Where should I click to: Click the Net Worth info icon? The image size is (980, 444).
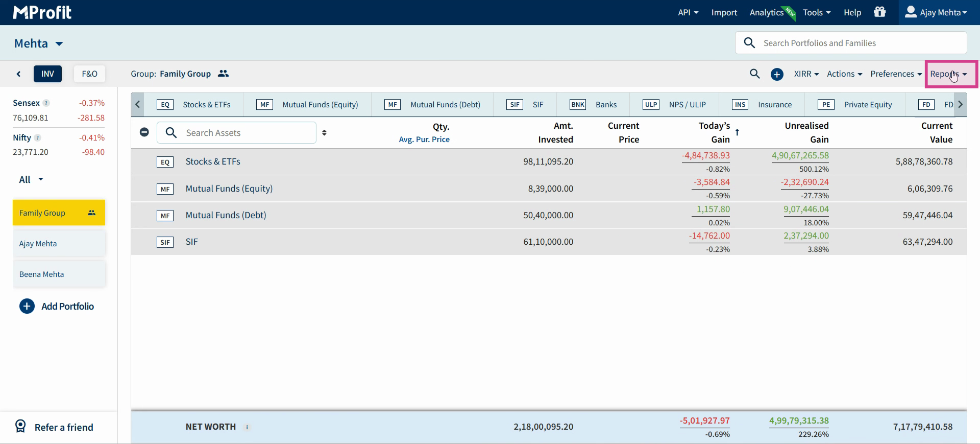pyautogui.click(x=247, y=427)
